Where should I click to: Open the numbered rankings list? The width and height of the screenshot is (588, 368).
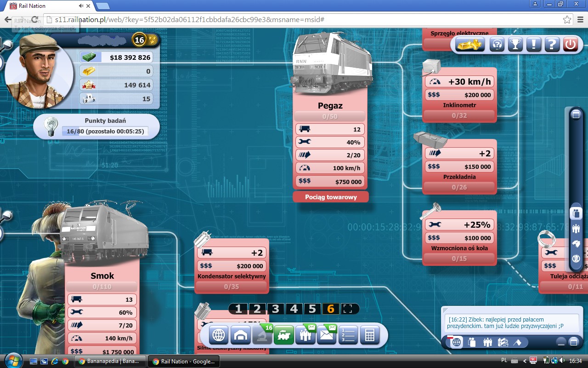tap(348, 335)
